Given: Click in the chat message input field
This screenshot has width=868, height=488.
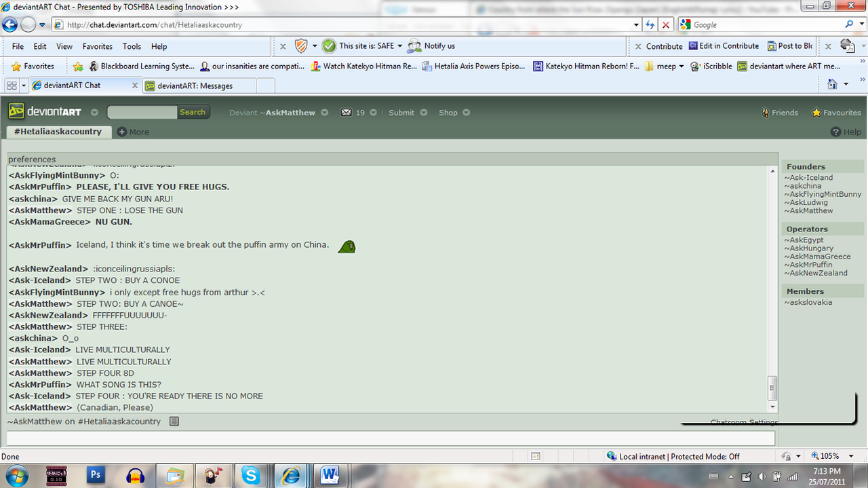Looking at the screenshot, I should (x=391, y=438).
